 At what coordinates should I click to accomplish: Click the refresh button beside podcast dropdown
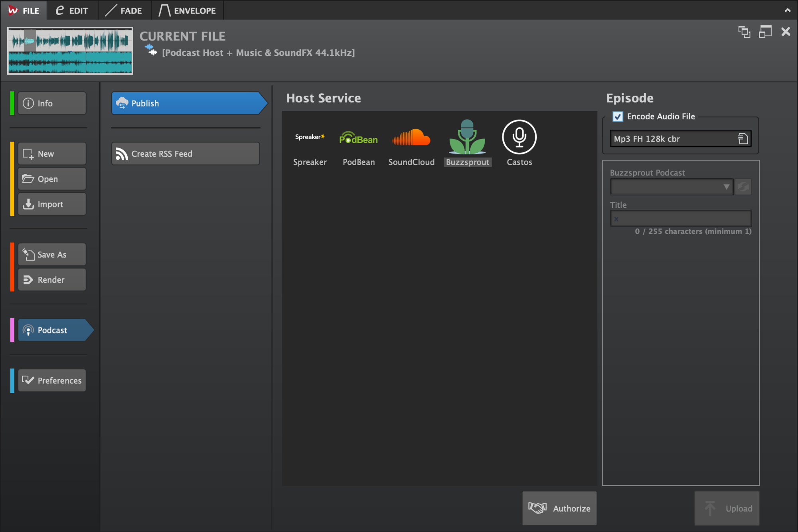(x=743, y=186)
